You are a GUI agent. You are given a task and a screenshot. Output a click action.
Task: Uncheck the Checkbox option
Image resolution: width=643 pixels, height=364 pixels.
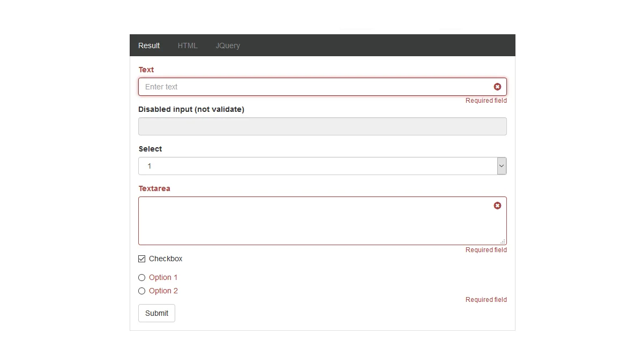pyautogui.click(x=141, y=259)
